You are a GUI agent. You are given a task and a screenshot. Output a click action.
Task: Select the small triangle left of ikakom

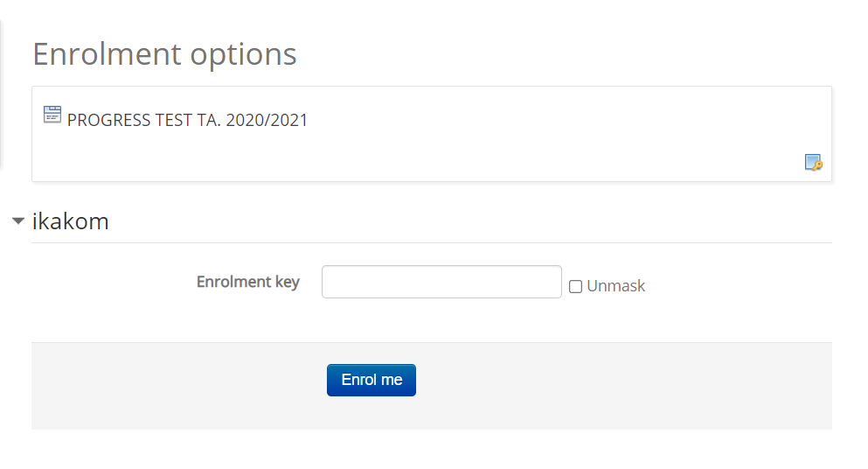coord(18,220)
